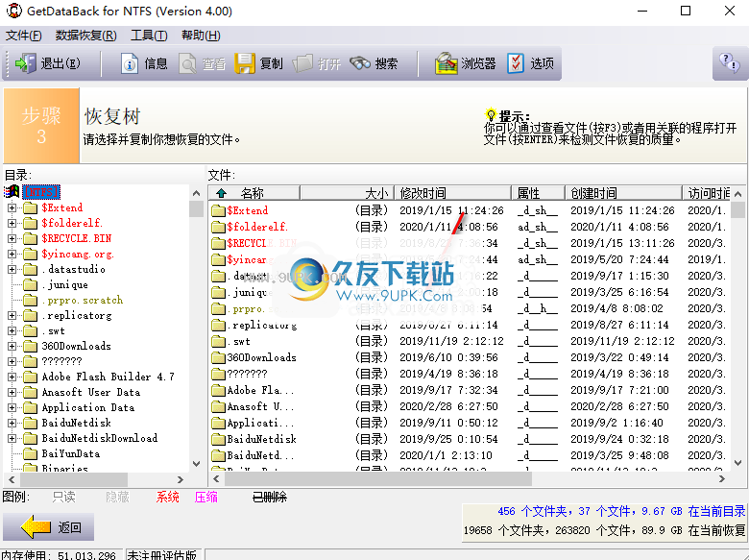Select $folderelf. row in file list
749x560 pixels.
471,227
